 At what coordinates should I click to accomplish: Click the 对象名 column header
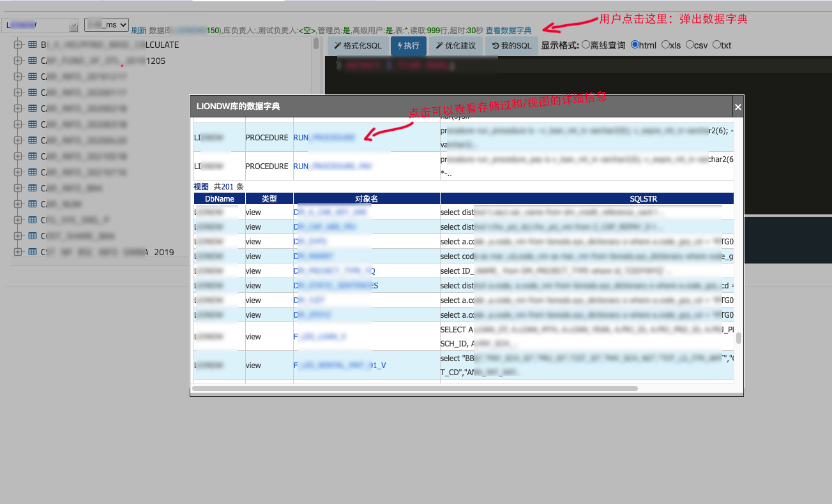(367, 198)
